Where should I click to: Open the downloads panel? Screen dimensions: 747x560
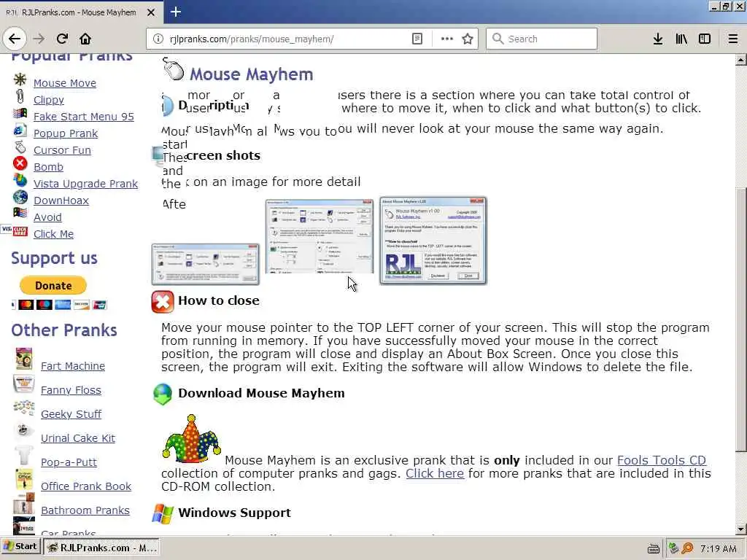click(x=658, y=39)
